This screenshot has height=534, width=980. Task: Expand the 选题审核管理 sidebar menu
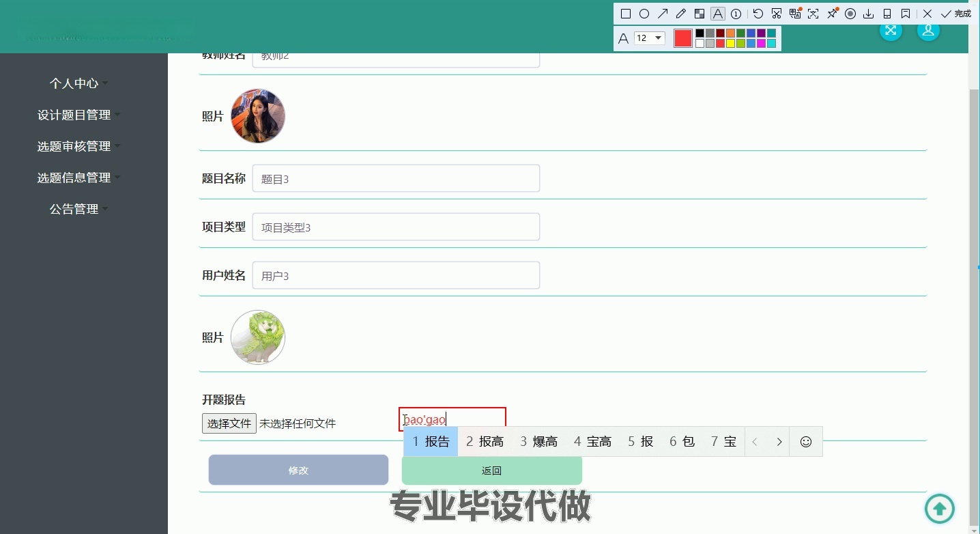tap(78, 146)
